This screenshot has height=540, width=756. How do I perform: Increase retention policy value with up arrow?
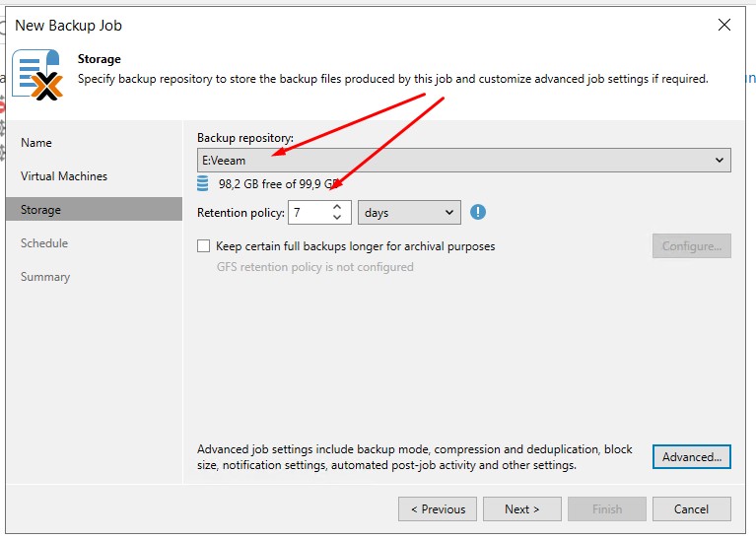click(x=337, y=207)
